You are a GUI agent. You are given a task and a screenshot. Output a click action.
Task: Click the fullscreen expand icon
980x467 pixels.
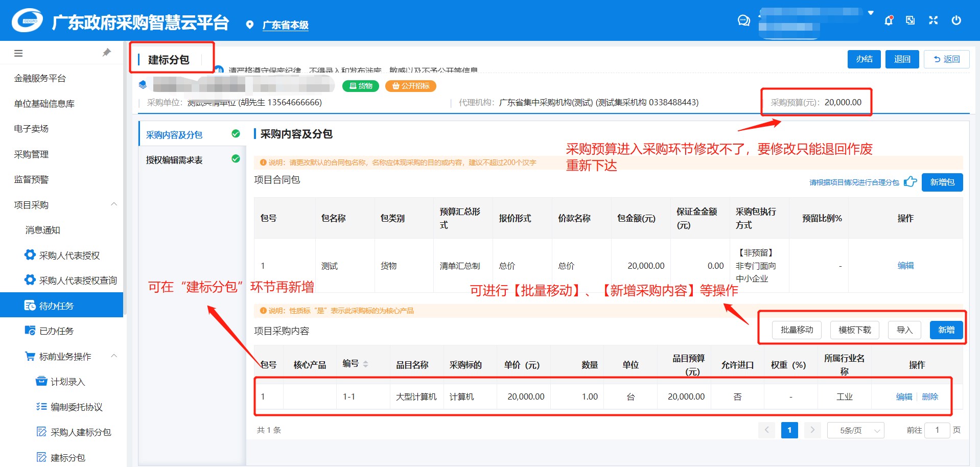[x=933, y=20]
